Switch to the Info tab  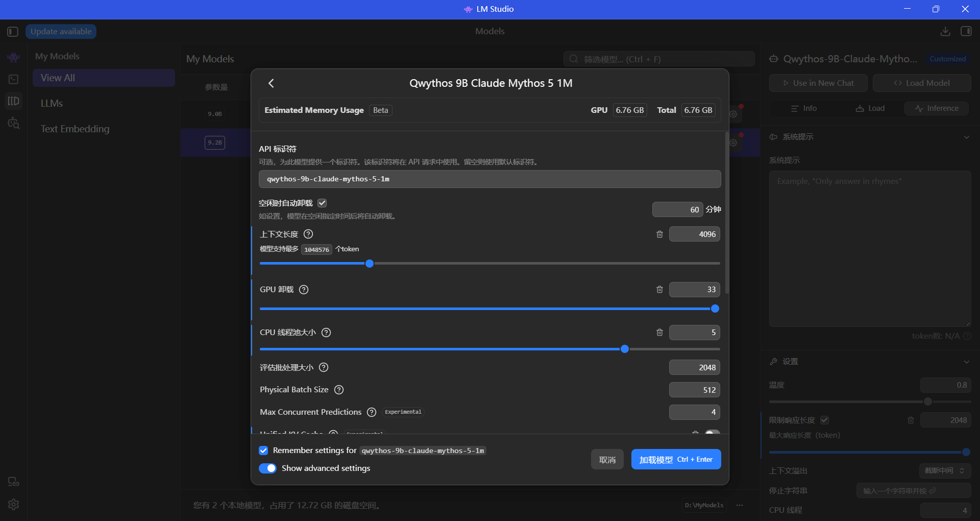coord(803,108)
